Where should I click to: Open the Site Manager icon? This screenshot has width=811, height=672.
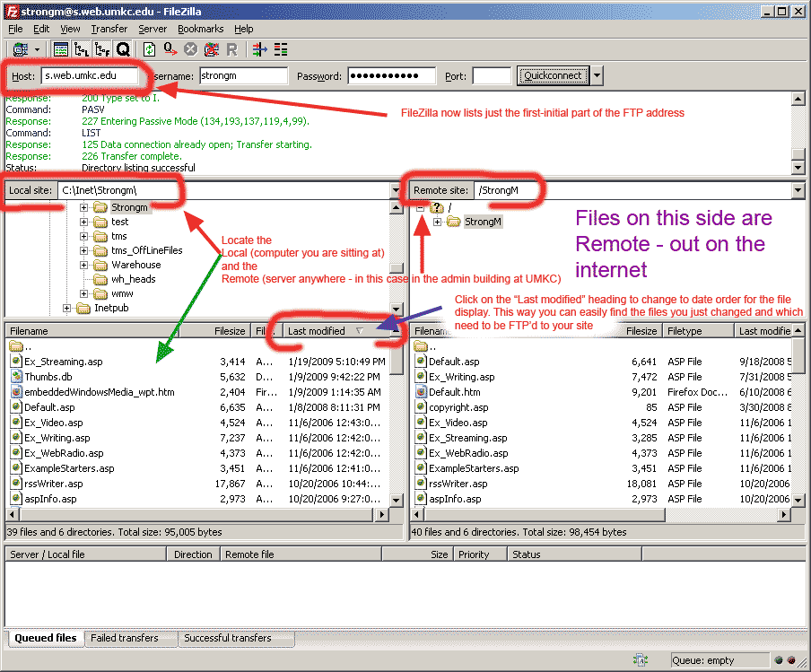pyautogui.click(x=21, y=49)
